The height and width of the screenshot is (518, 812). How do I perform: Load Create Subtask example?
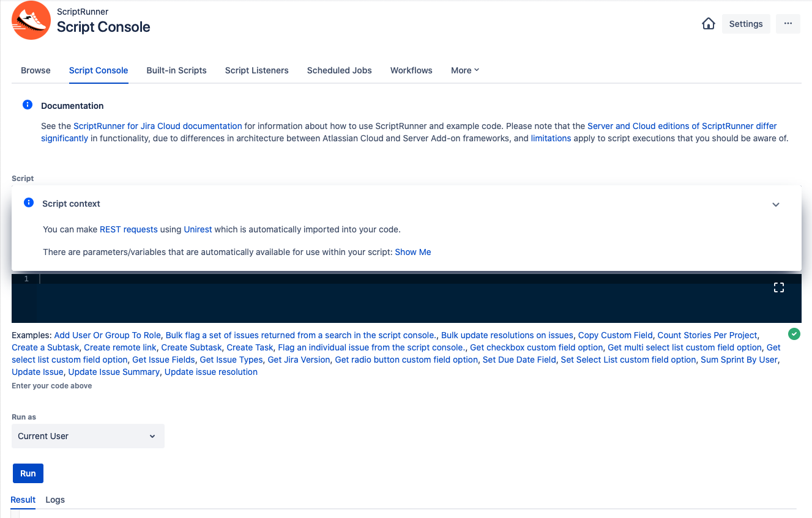pyautogui.click(x=192, y=347)
